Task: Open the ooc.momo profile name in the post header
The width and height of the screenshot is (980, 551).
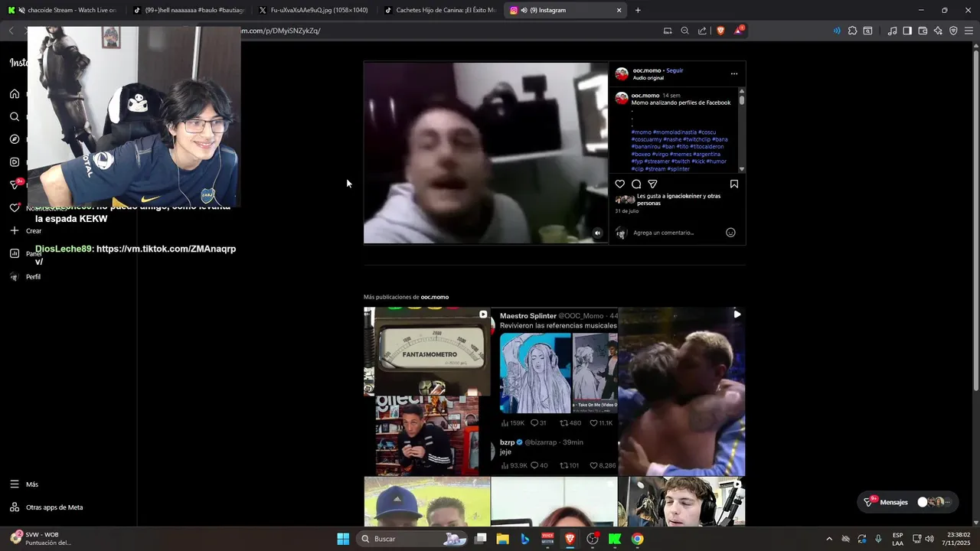Action: [x=647, y=70]
